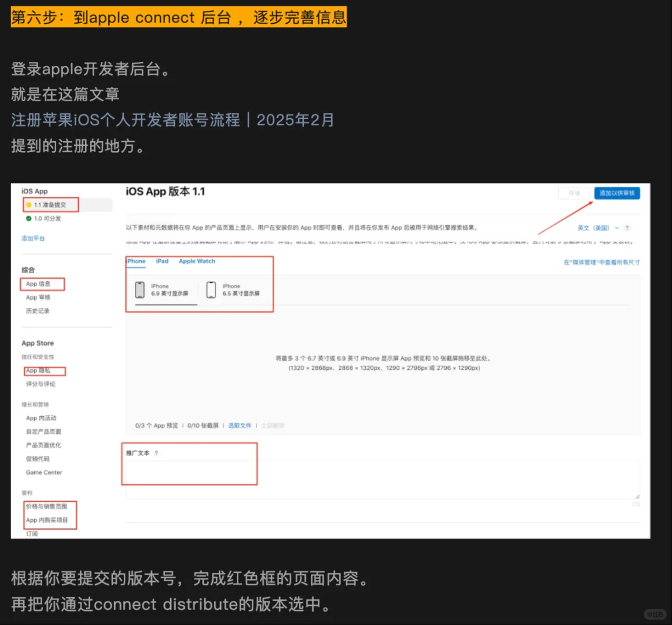672x625 pixels.
Task: Select the iPhone 6.5英寸显示屏 device icon
Action: [x=211, y=289]
